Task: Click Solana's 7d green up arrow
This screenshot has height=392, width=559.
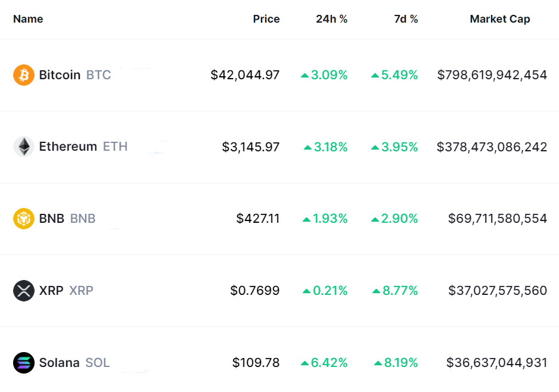Action: point(378,363)
